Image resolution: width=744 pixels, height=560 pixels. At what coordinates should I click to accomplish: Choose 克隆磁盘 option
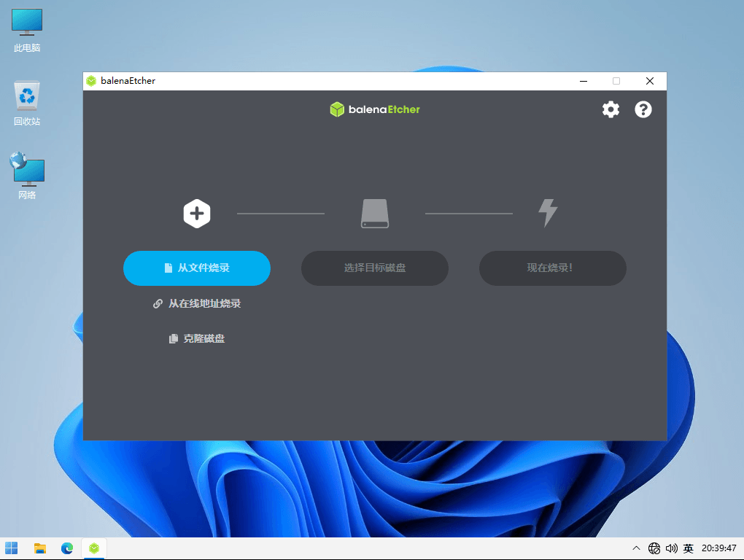click(197, 339)
